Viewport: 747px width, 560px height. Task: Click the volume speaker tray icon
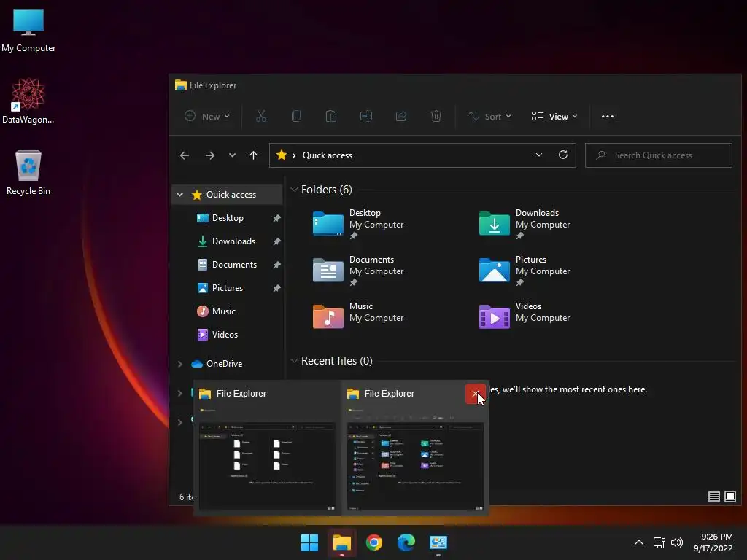point(676,542)
